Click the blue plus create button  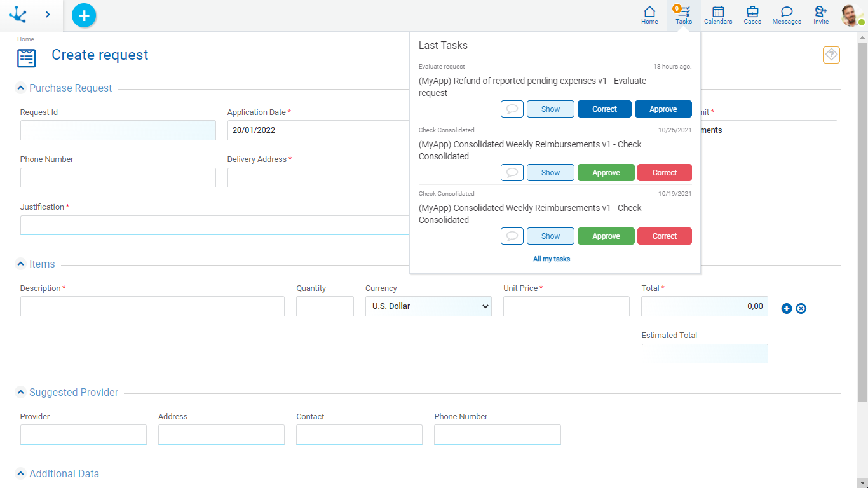(x=84, y=15)
